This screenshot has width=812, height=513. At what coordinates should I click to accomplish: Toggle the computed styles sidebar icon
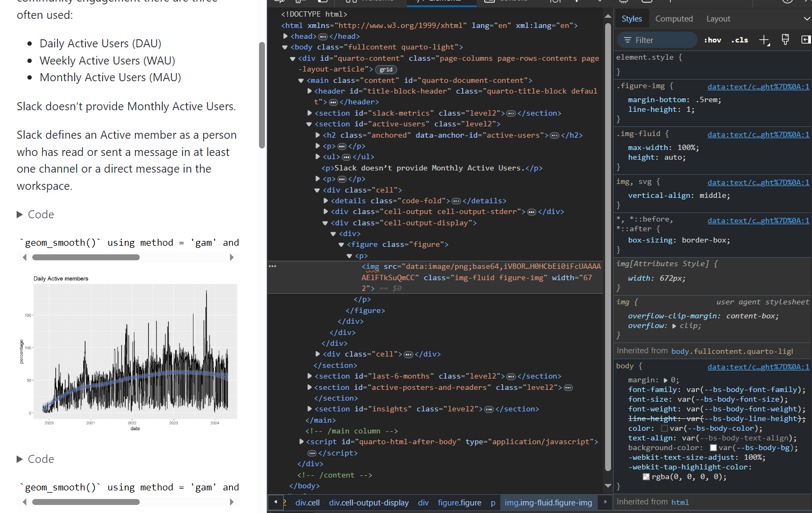(806, 40)
